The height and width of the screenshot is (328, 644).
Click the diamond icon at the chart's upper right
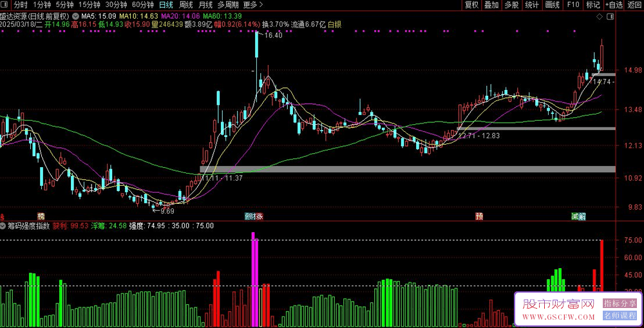click(599, 17)
